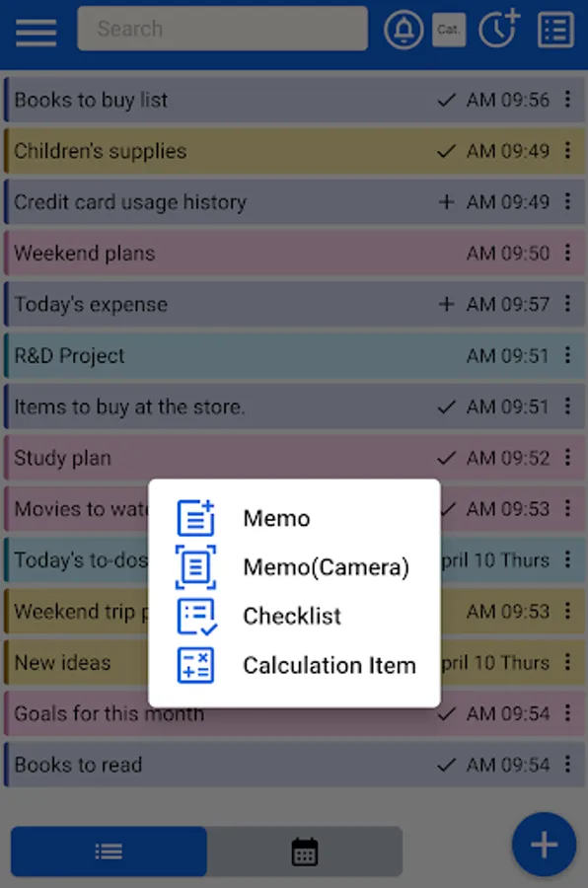This screenshot has height=888, width=588.
Task: Toggle the checkmark on Children's supplies
Action: 447,150
